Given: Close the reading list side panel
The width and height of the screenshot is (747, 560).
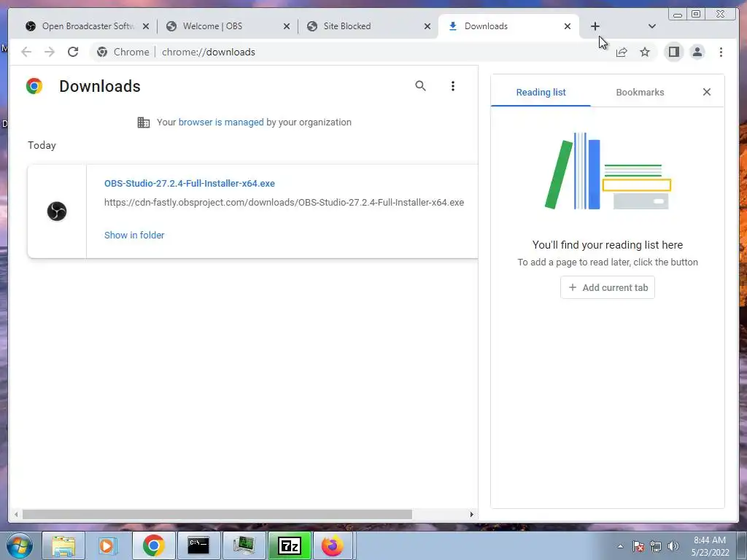Looking at the screenshot, I should (x=707, y=92).
